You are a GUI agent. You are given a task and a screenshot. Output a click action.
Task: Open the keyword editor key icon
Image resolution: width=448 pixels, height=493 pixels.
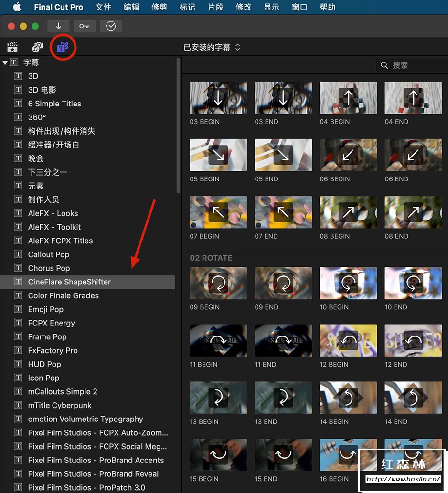click(85, 26)
